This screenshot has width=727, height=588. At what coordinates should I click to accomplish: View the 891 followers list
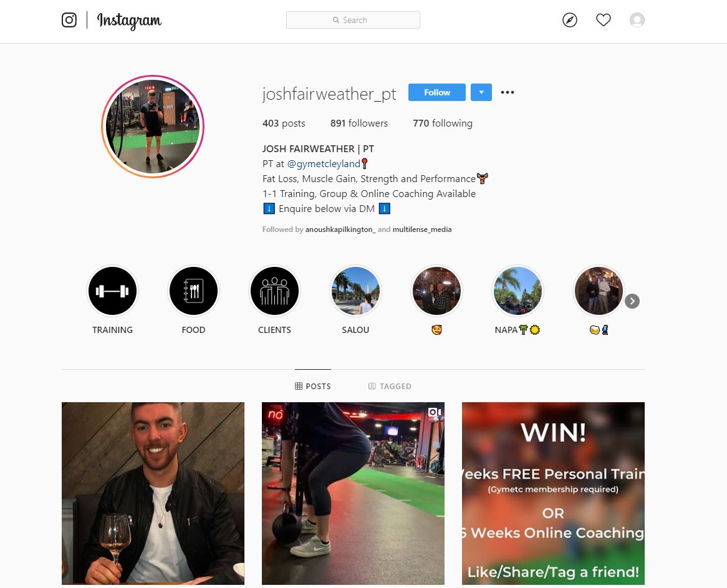pos(359,123)
